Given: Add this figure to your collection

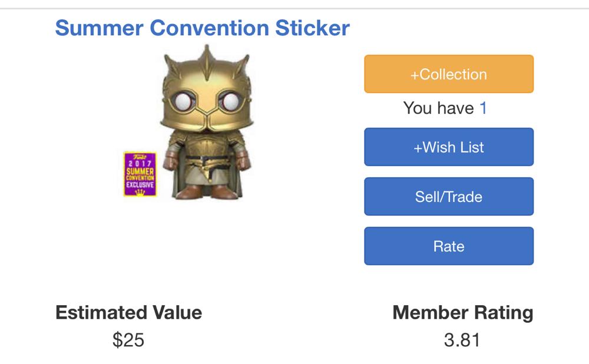Looking at the screenshot, I should pos(449,74).
